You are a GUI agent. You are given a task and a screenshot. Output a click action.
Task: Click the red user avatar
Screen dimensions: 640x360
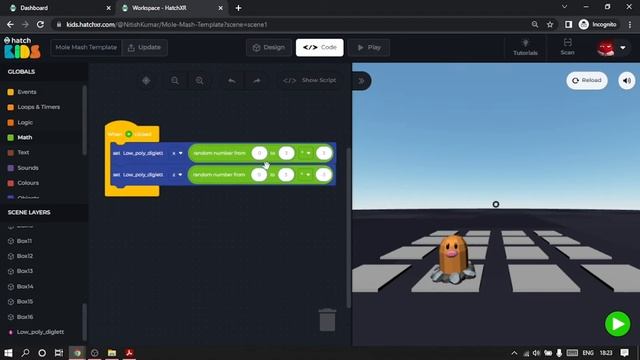pos(606,48)
